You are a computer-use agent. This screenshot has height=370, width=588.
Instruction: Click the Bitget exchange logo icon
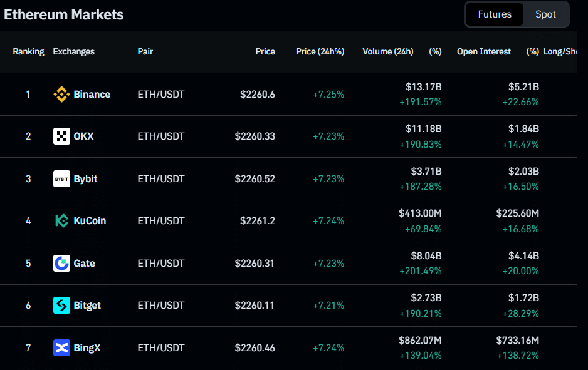[x=61, y=306]
